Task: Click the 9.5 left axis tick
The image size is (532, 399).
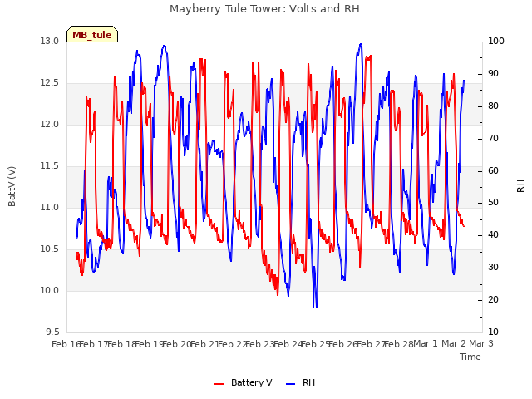Action: point(52,332)
